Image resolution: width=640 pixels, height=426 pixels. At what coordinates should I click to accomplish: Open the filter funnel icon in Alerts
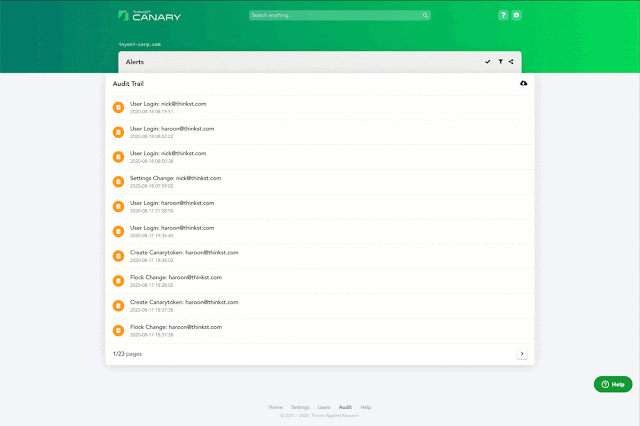click(500, 62)
